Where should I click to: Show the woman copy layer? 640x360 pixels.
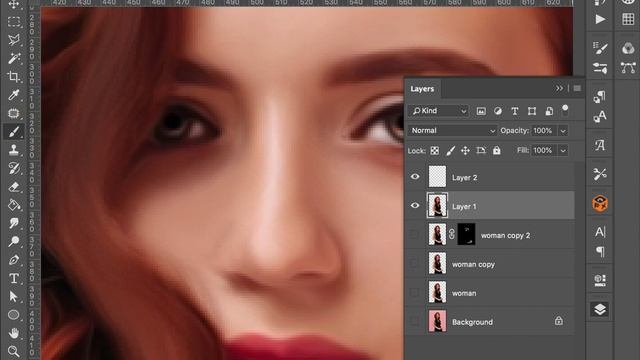point(415,264)
